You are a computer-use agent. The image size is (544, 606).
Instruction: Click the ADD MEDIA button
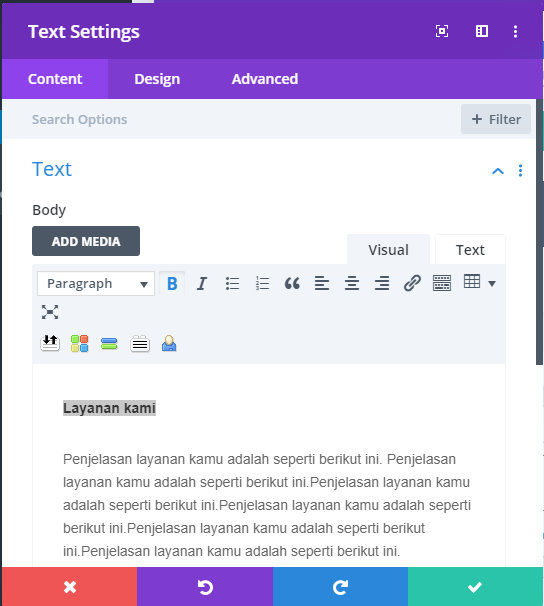tap(86, 241)
